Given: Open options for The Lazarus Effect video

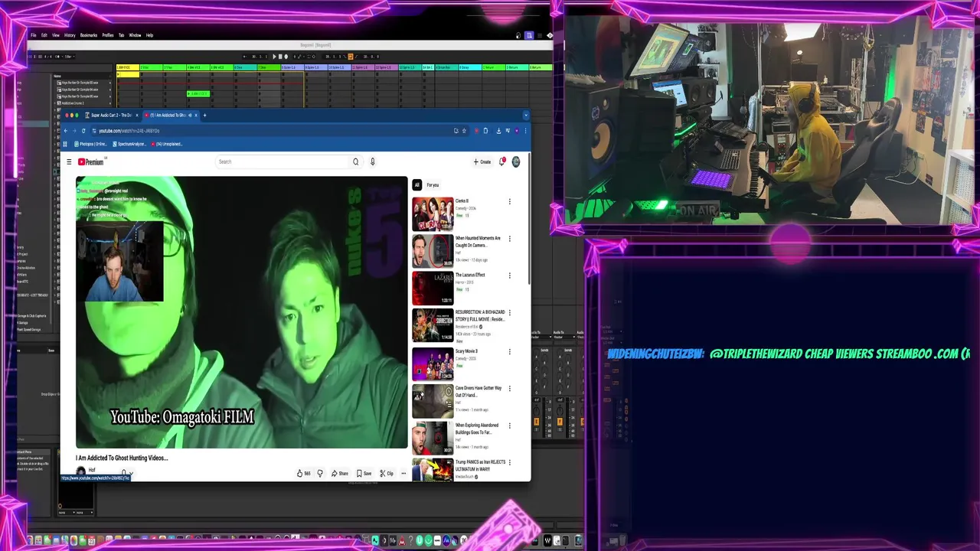Looking at the screenshot, I should [510, 275].
